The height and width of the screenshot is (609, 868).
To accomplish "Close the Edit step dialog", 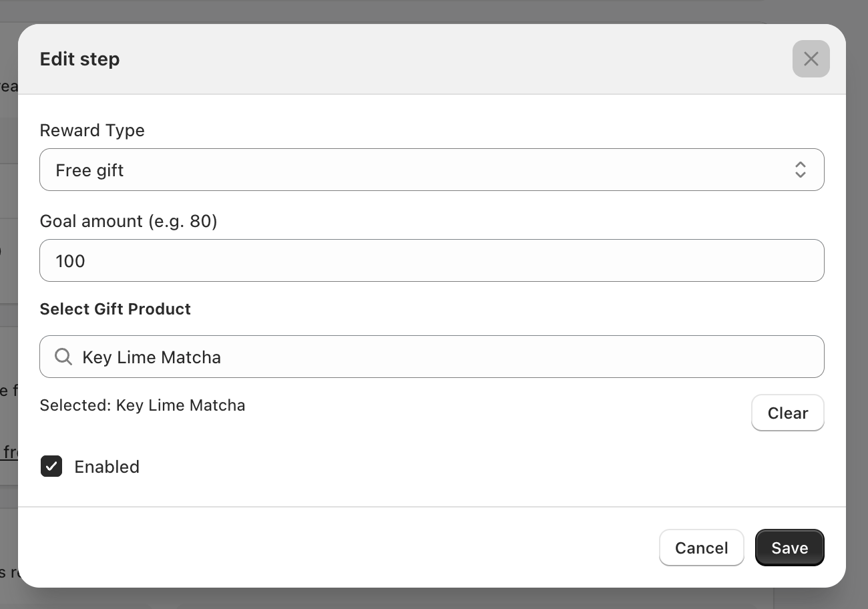I will point(811,59).
